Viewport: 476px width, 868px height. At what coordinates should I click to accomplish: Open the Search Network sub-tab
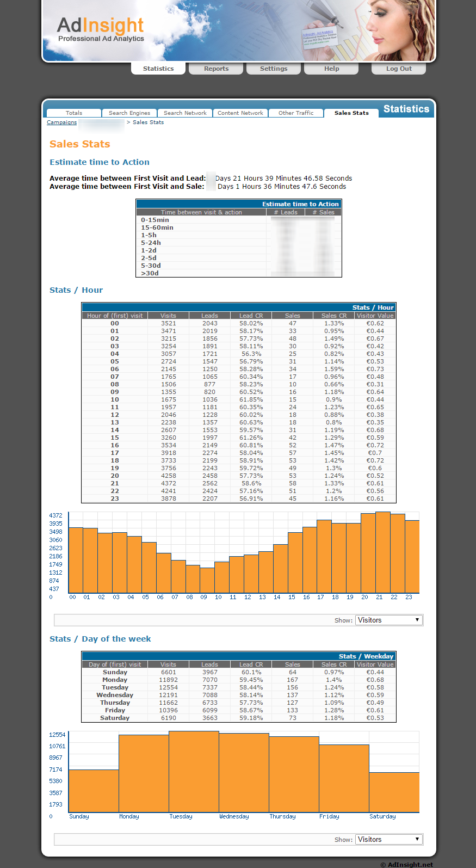coord(185,113)
